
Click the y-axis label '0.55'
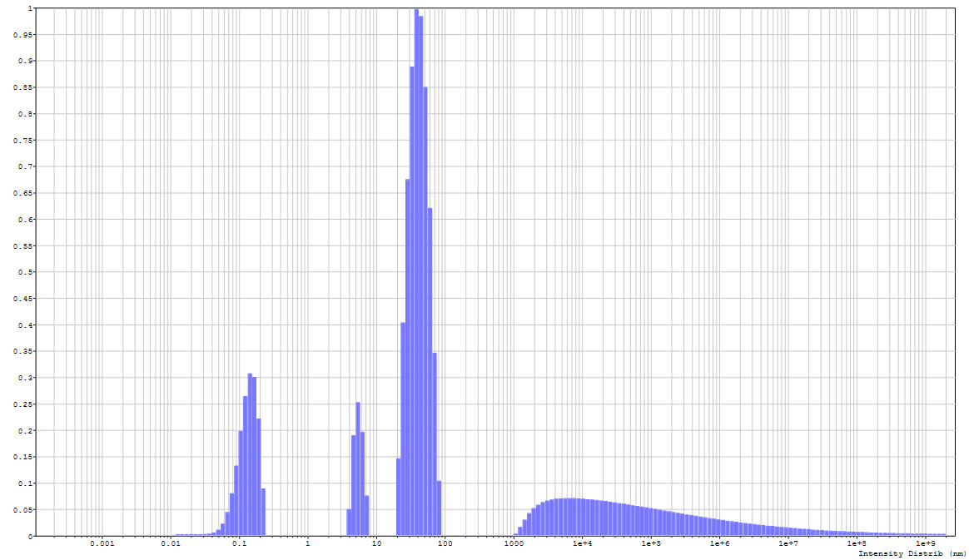coord(22,246)
